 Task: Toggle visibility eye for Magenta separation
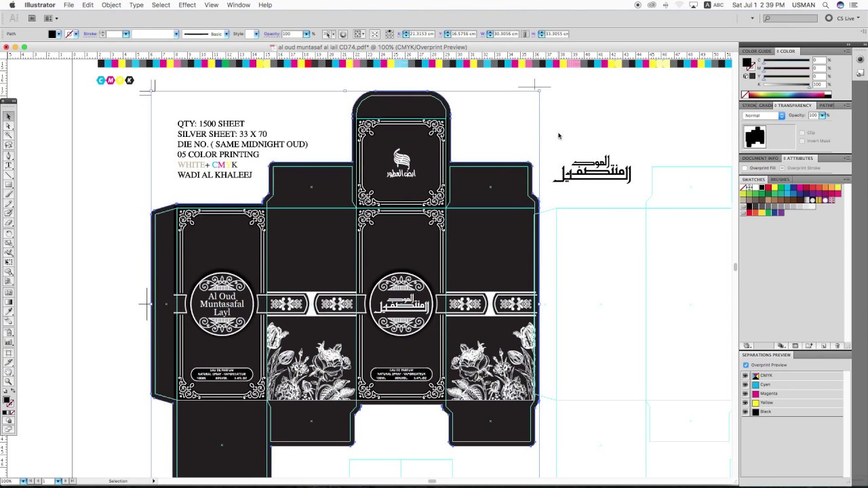point(745,394)
